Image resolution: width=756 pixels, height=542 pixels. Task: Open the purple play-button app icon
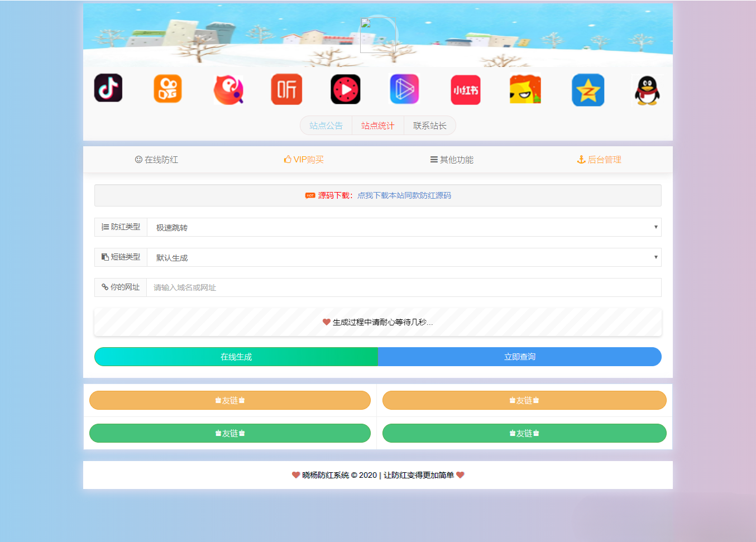pos(404,89)
